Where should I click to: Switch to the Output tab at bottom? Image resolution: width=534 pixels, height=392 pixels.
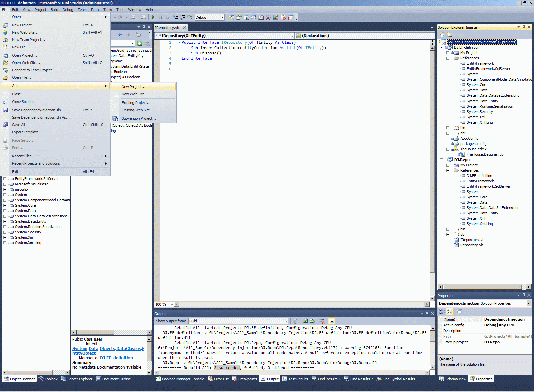tap(270, 379)
